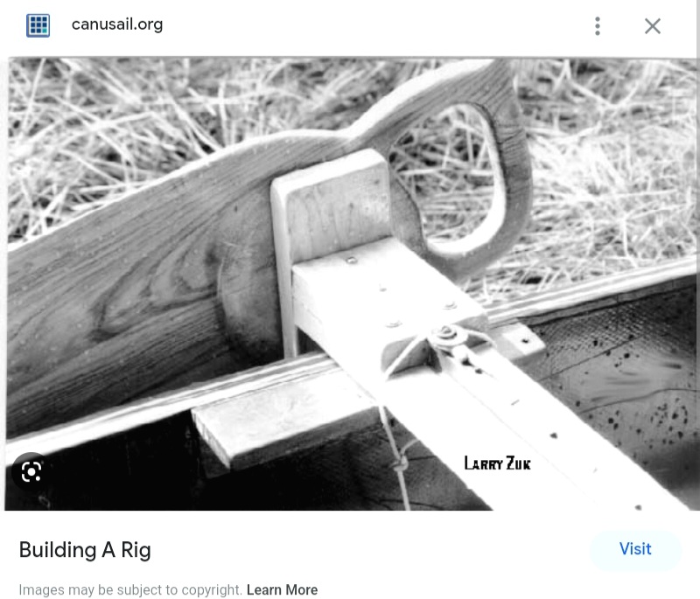This screenshot has height=599, width=700.
Task: Read copyright info via Learn More
Action: [x=282, y=589]
